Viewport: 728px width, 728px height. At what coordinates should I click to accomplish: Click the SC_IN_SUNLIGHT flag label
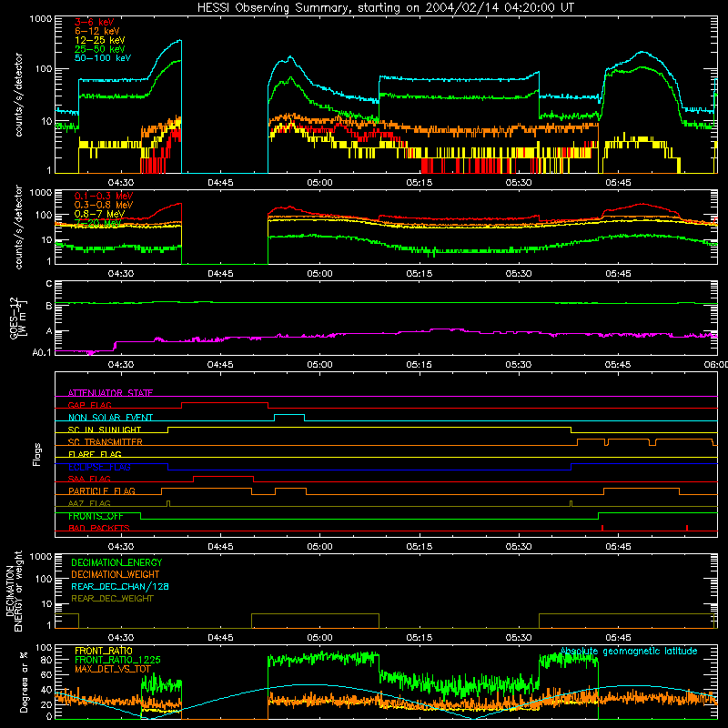[105, 430]
